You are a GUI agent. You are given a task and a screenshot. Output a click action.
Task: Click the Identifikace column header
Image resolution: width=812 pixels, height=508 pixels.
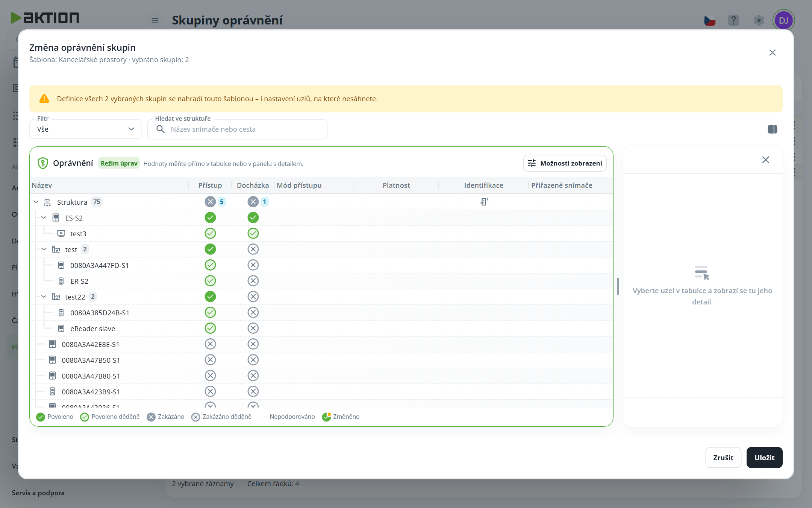coord(483,186)
